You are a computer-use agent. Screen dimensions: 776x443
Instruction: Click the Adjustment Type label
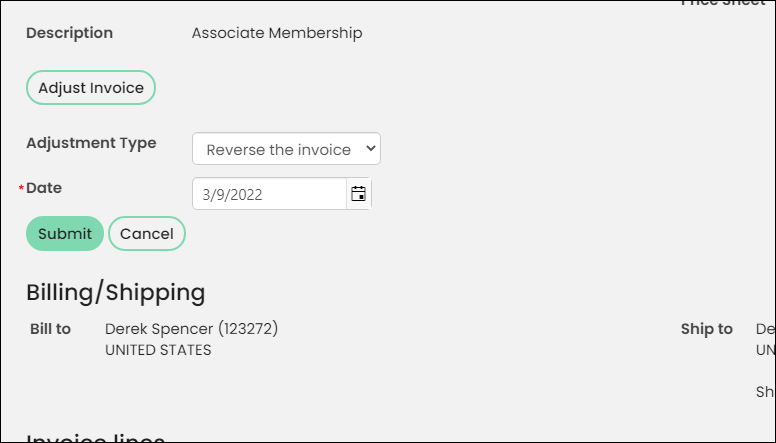coord(91,143)
